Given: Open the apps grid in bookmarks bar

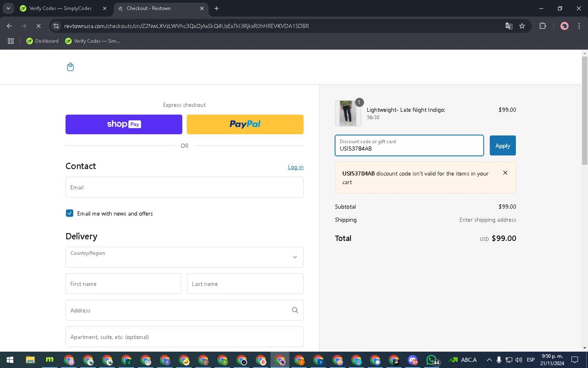Looking at the screenshot, I should click(11, 41).
